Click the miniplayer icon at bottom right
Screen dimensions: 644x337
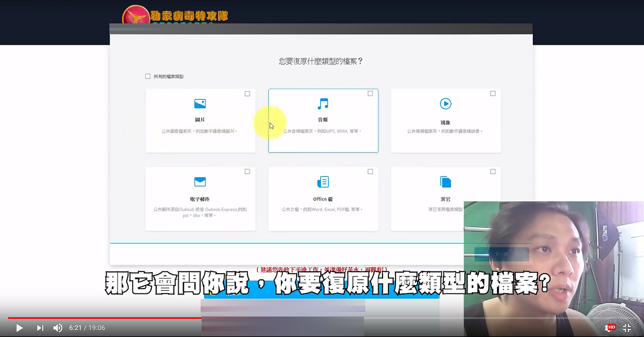pyautogui.click(x=627, y=327)
